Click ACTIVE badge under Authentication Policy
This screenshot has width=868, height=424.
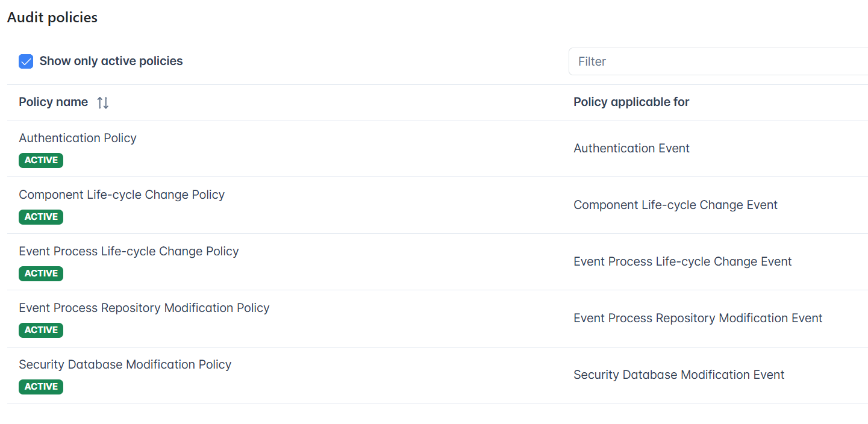pyautogui.click(x=41, y=160)
